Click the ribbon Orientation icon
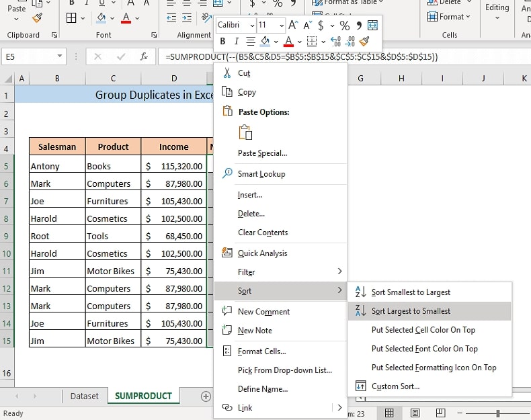This screenshot has height=420, width=531. tap(206, 17)
